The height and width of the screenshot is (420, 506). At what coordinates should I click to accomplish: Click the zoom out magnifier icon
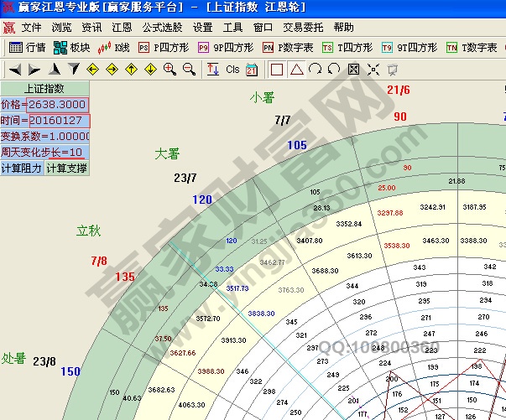[189, 69]
